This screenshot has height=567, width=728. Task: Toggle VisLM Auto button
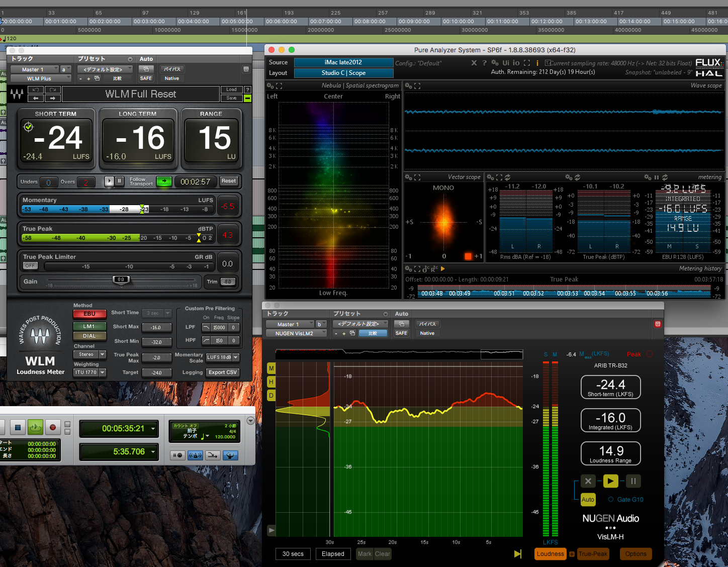coord(588,500)
